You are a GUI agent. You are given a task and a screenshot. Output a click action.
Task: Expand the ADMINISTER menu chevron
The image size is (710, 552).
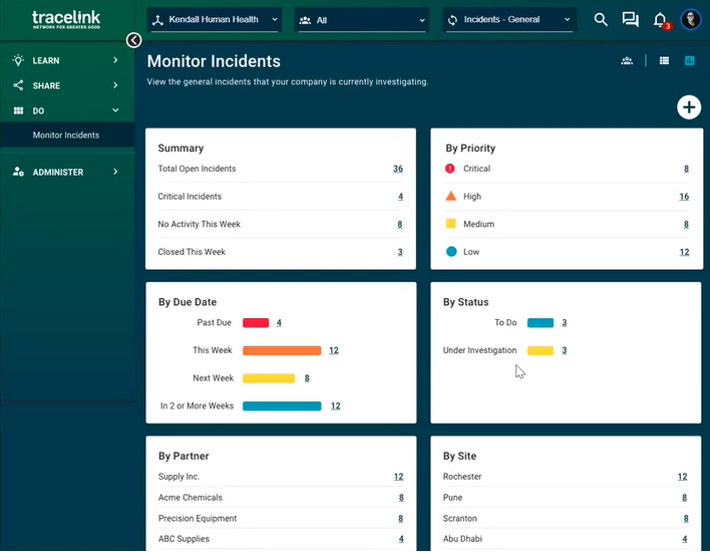[x=115, y=172]
